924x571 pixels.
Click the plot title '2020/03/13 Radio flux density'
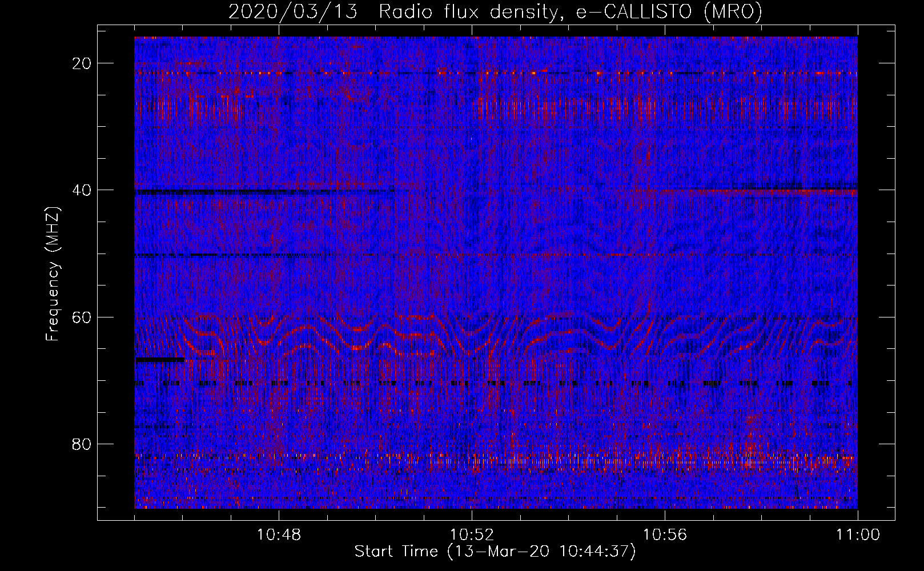(495, 12)
